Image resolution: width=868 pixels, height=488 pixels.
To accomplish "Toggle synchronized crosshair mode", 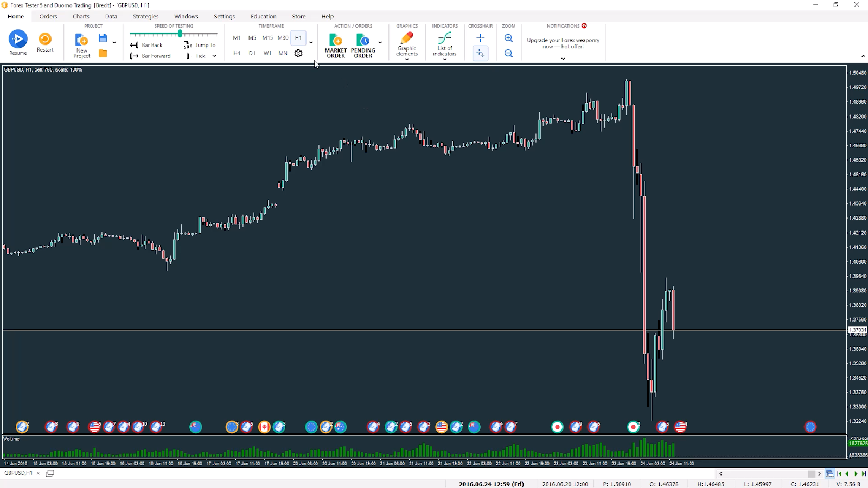I will tap(480, 53).
